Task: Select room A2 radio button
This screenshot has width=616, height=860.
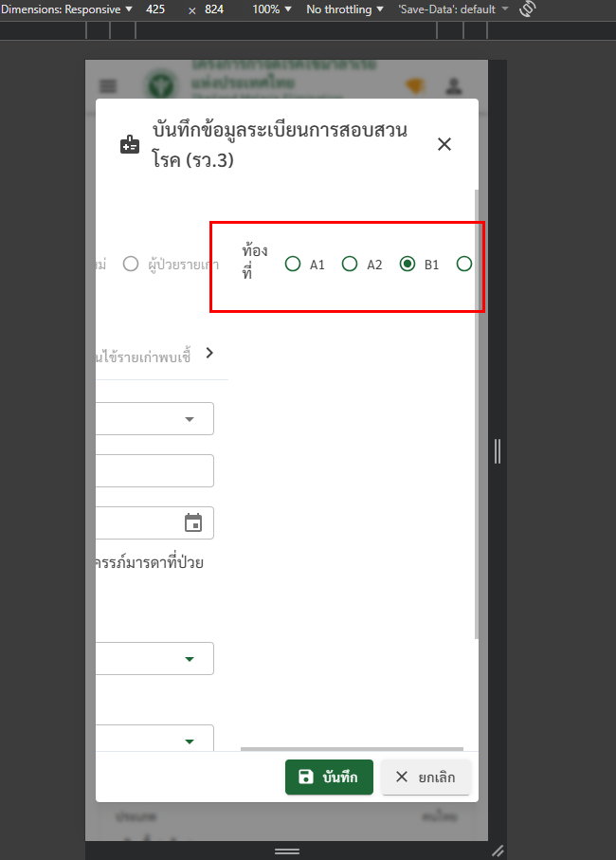Action: (x=350, y=264)
